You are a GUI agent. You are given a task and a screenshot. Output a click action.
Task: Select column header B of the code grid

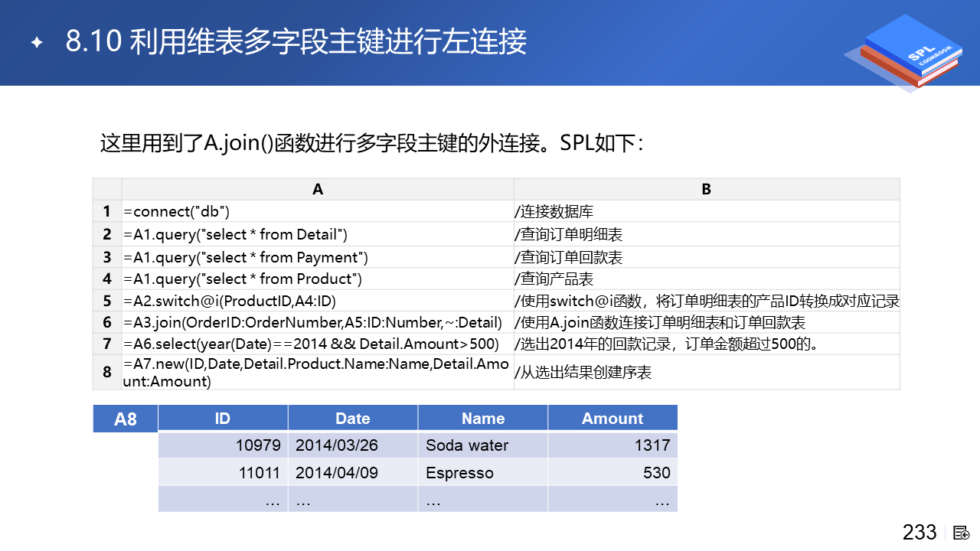(x=707, y=189)
